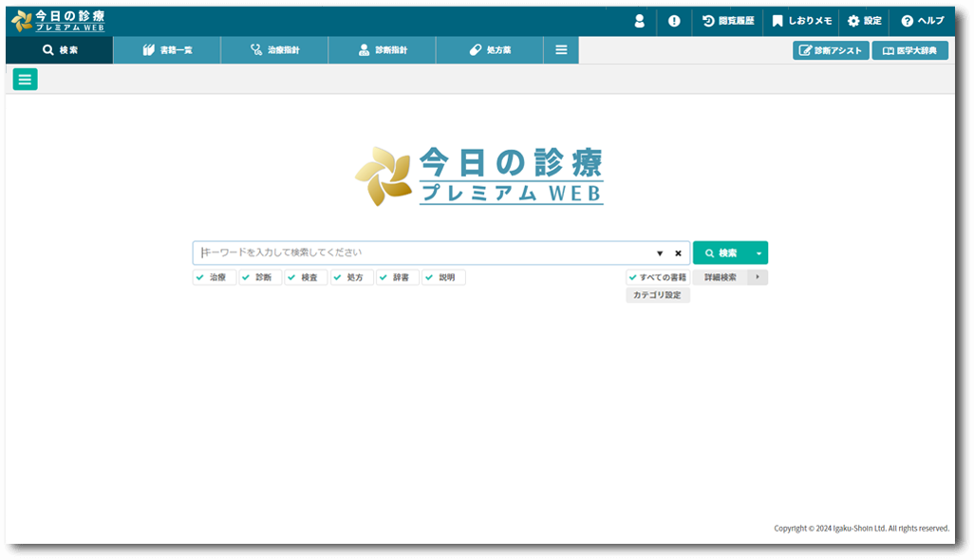Toggle the 辞書 filter checkbox

pyautogui.click(x=398, y=277)
